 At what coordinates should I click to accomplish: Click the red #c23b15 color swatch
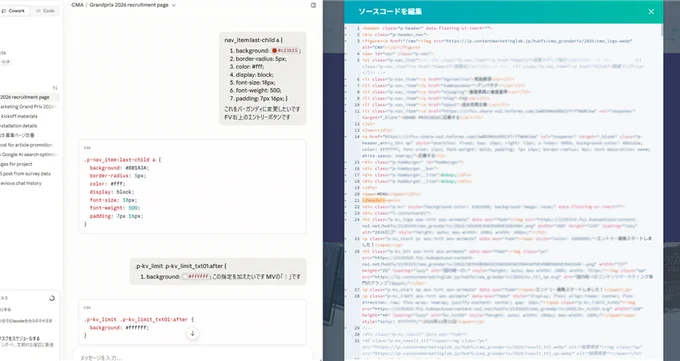[274, 51]
